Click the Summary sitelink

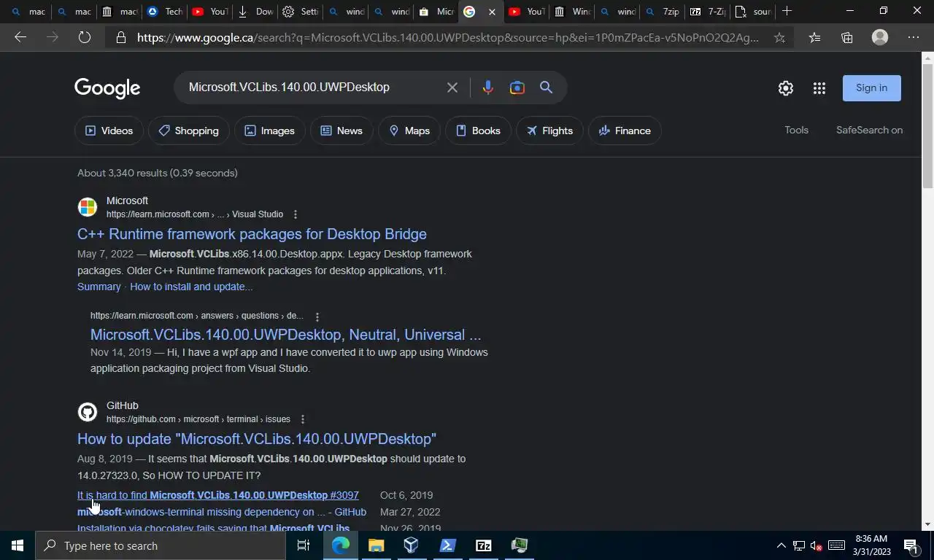click(99, 287)
